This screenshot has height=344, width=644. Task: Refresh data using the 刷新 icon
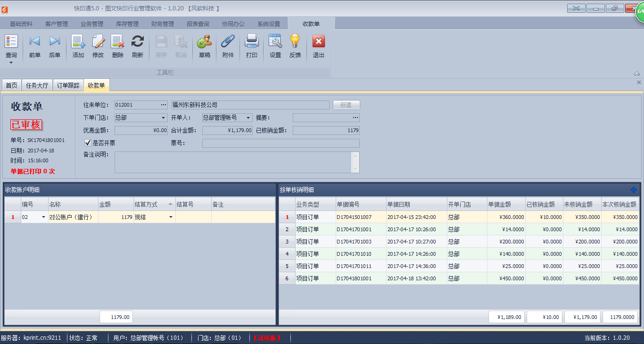tap(137, 46)
